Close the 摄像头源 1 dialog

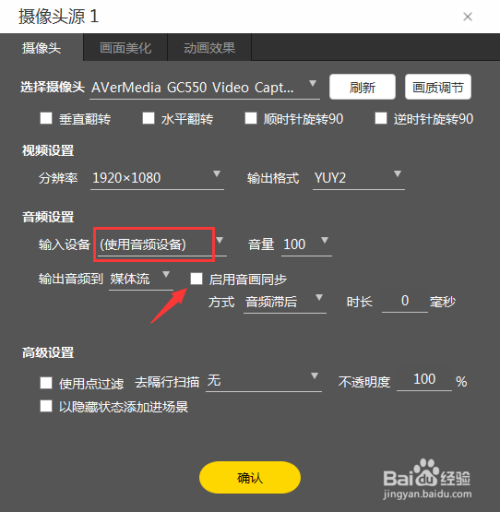[467, 16]
